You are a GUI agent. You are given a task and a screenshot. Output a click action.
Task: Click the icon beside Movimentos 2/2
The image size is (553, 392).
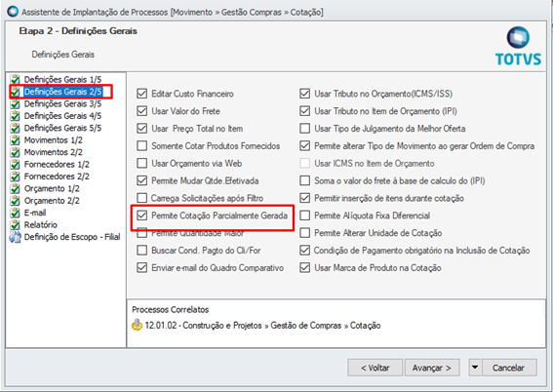point(15,152)
